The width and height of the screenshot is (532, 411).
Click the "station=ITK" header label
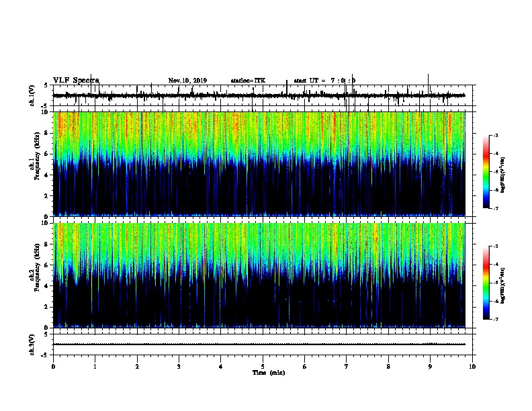248,81
